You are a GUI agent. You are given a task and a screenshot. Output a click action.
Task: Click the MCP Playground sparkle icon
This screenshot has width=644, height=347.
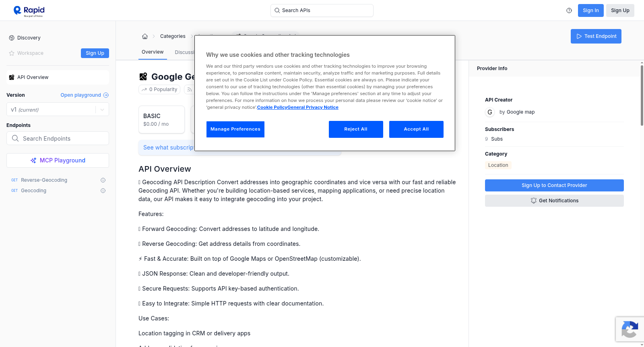click(x=33, y=160)
